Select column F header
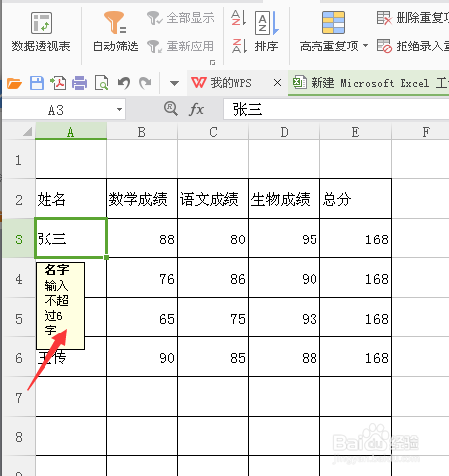Screen dimensions: 449x476 [x=420, y=131]
